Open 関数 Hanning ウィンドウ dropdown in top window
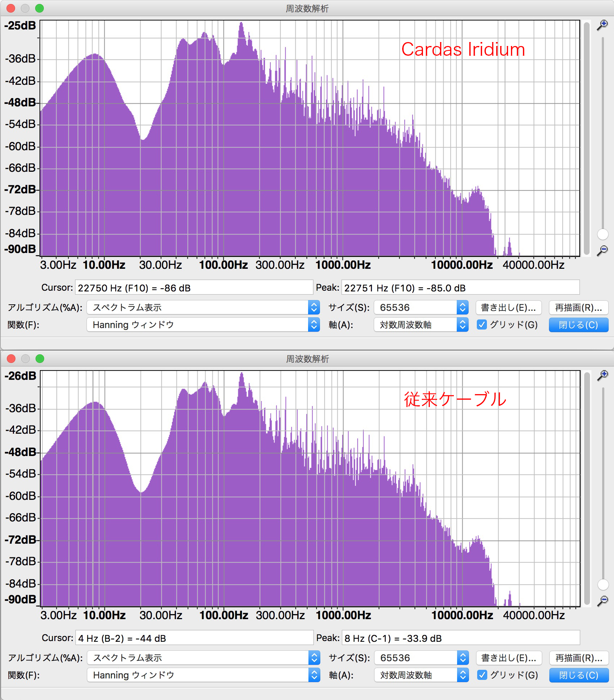The image size is (614, 700). (203, 325)
